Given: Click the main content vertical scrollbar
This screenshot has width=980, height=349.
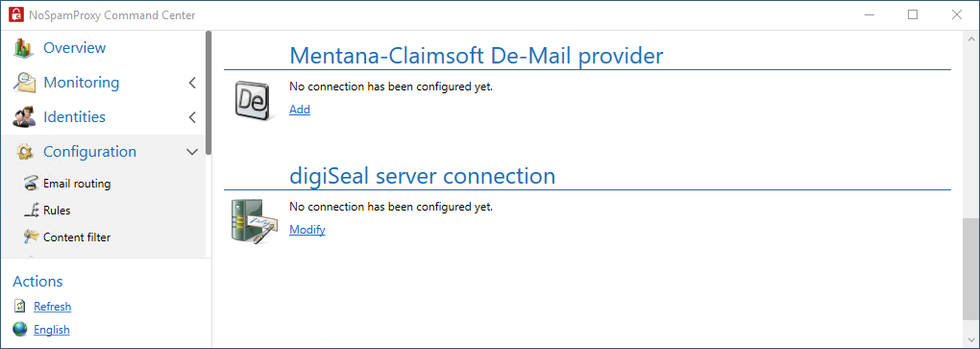Looking at the screenshot, I should point(968,269).
